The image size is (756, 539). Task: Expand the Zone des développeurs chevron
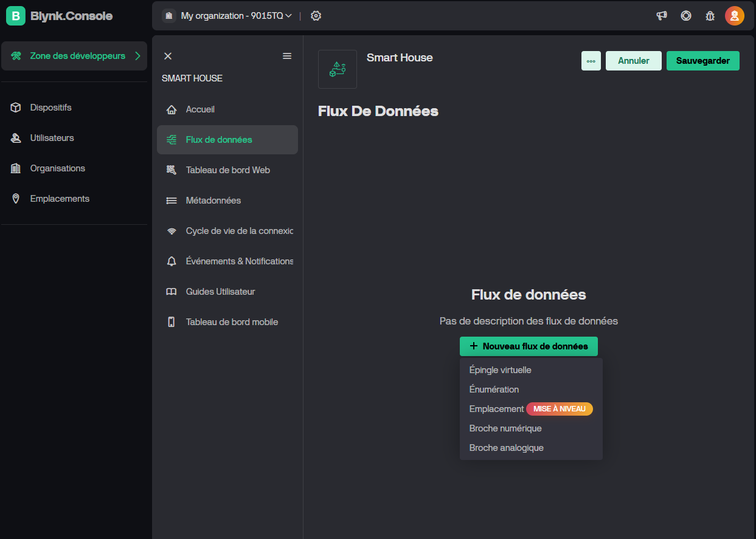click(137, 56)
